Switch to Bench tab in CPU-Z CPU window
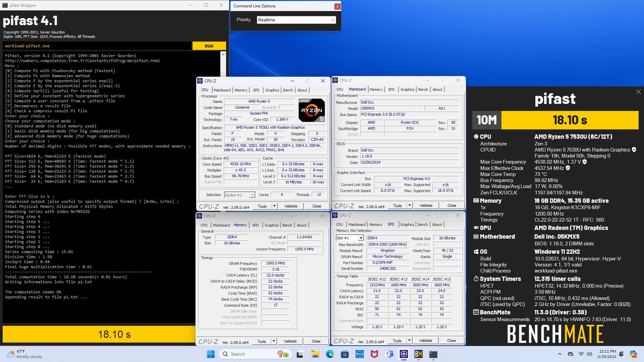 (288, 90)
